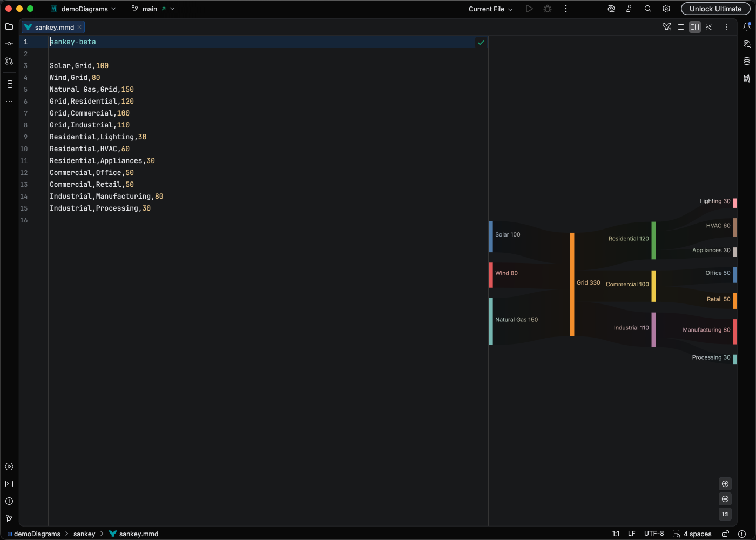Show notifications via the bell icon
Viewport: 756px width, 540px height.
747,26
